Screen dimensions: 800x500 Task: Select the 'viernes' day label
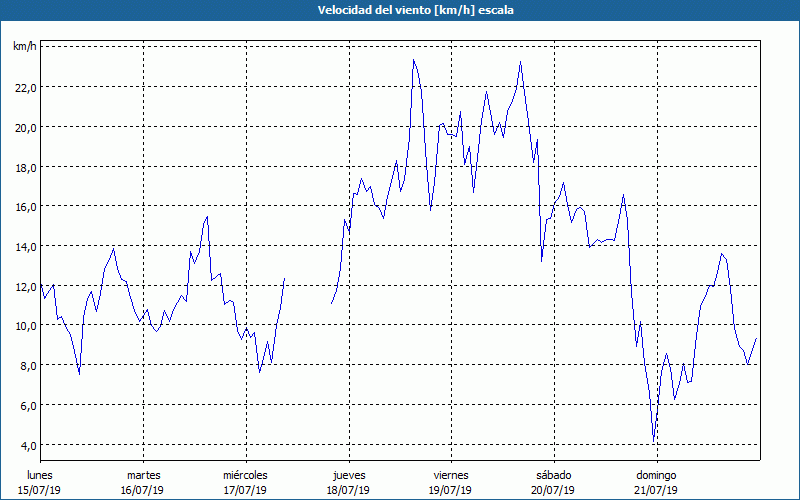coord(451,475)
